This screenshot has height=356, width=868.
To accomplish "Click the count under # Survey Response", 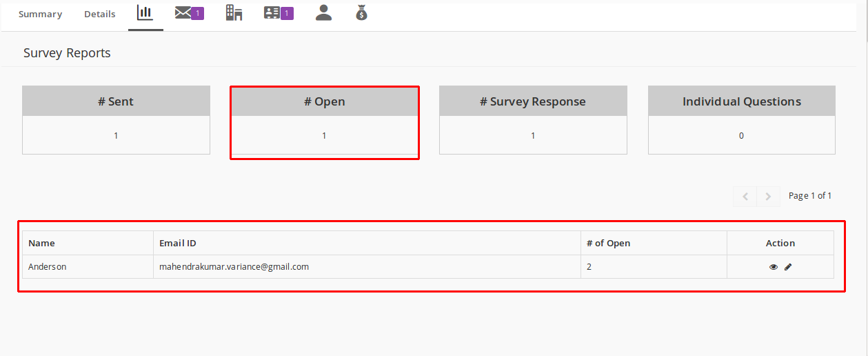I will [x=533, y=136].
